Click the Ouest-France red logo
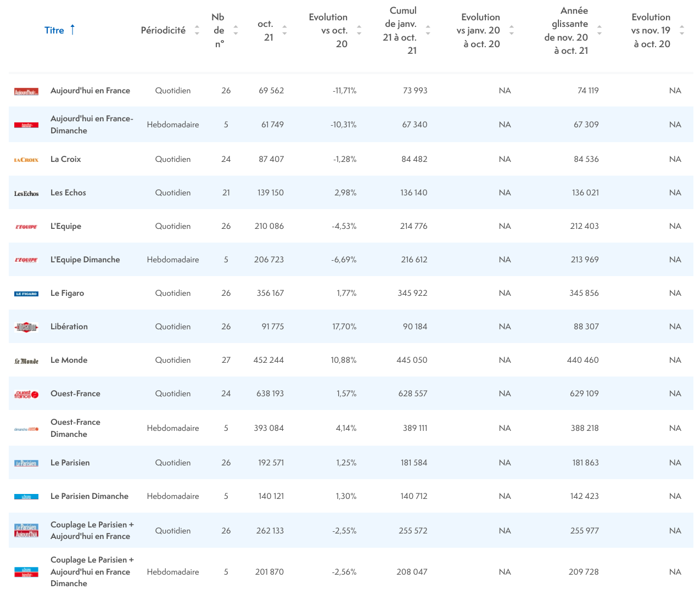Image resolution: width=700 pixels, height=601 pixels. point(26,394)
